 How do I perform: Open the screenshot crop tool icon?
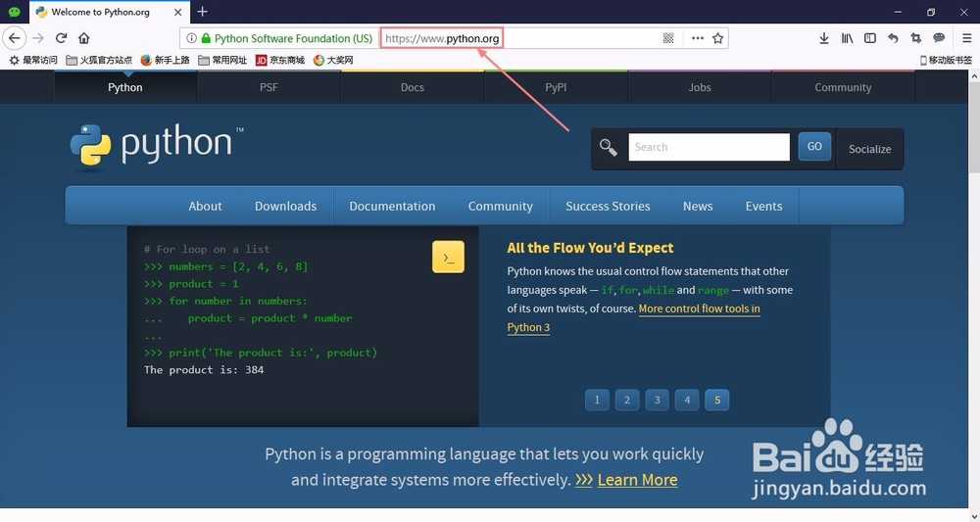(915, 39)
